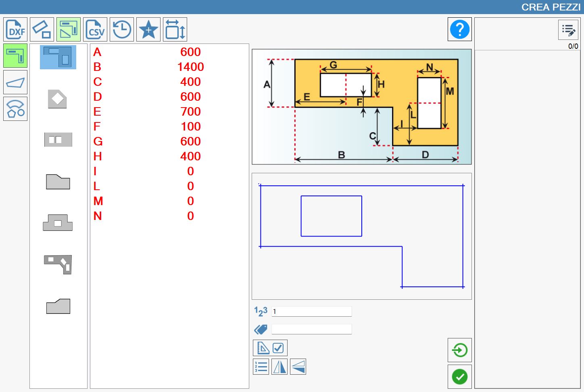This screenshot has width=584, height=392.
Task: Click the CSV import icon
Action: tap(95, 29)
